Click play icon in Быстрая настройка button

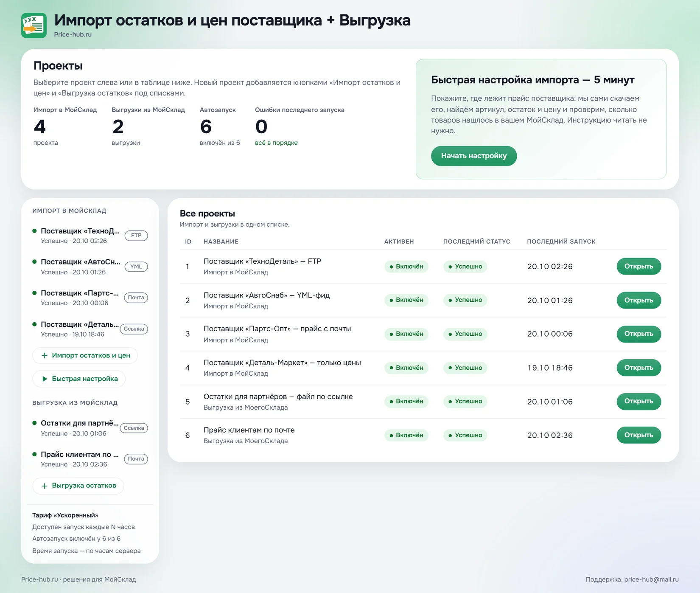click(x=45, y=379)
